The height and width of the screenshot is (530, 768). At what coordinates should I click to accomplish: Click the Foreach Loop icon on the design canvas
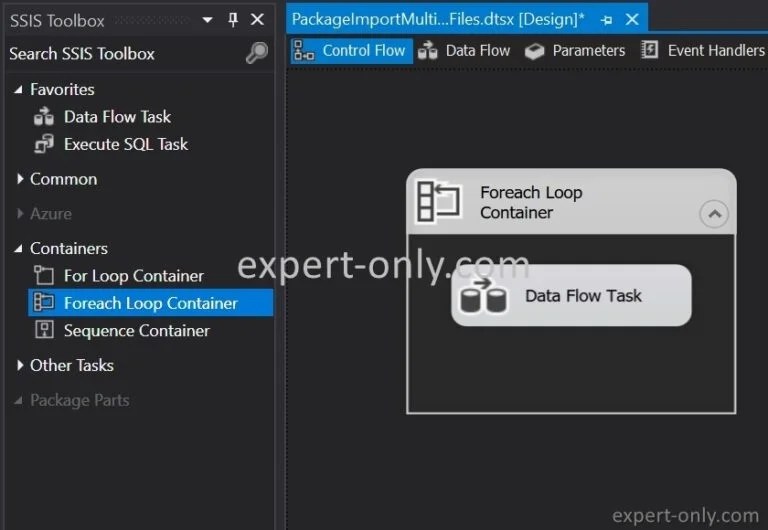438,201
